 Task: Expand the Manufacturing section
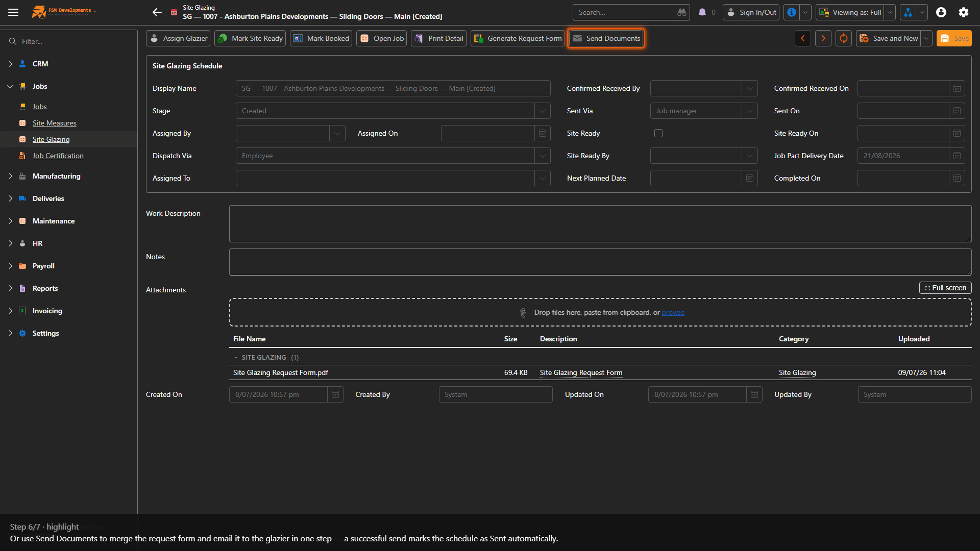pyautogui.click(x=10, y=176)
